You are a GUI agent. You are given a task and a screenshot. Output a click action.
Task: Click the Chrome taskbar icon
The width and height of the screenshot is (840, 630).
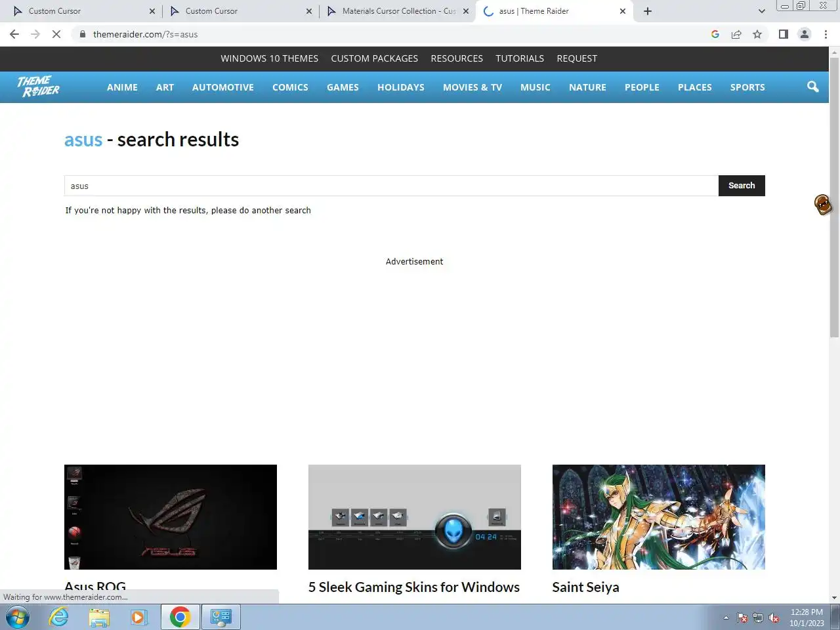click(180, 618)
